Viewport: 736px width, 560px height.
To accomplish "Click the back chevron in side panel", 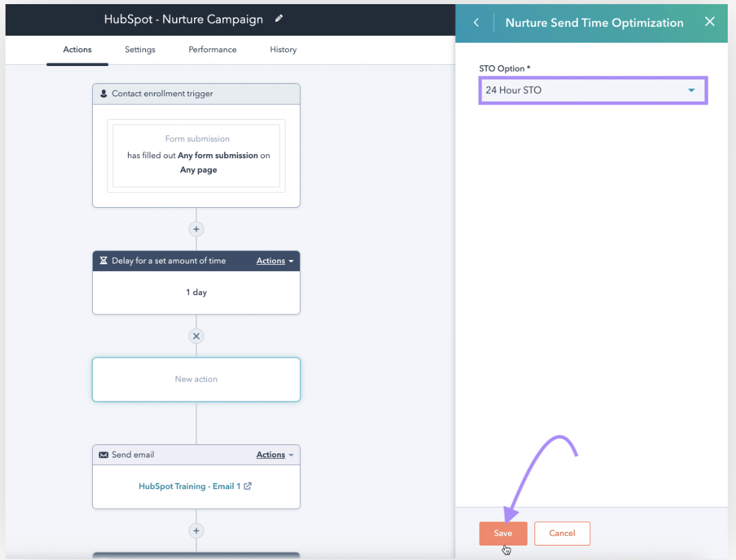I will coord(476,23).
